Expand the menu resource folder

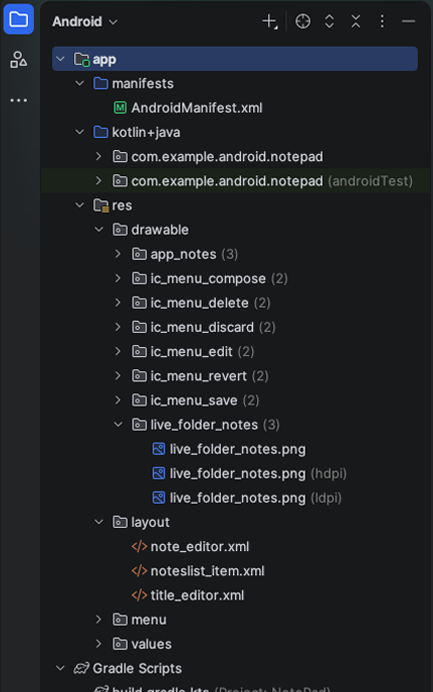pyautogui.click(x=99, y=620)
